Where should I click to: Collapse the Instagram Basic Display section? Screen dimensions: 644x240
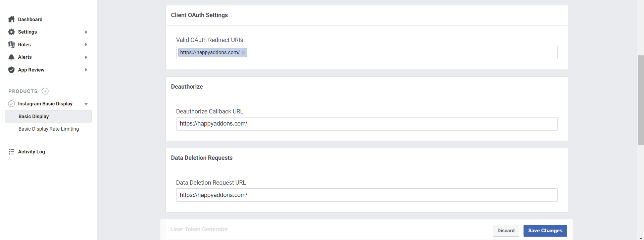coord(86,104)
